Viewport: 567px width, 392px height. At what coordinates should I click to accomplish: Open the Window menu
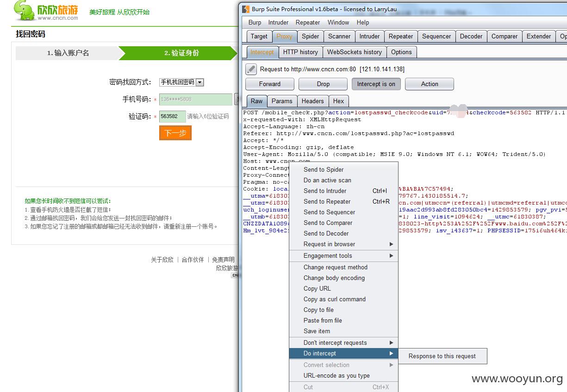coord(338,22)
